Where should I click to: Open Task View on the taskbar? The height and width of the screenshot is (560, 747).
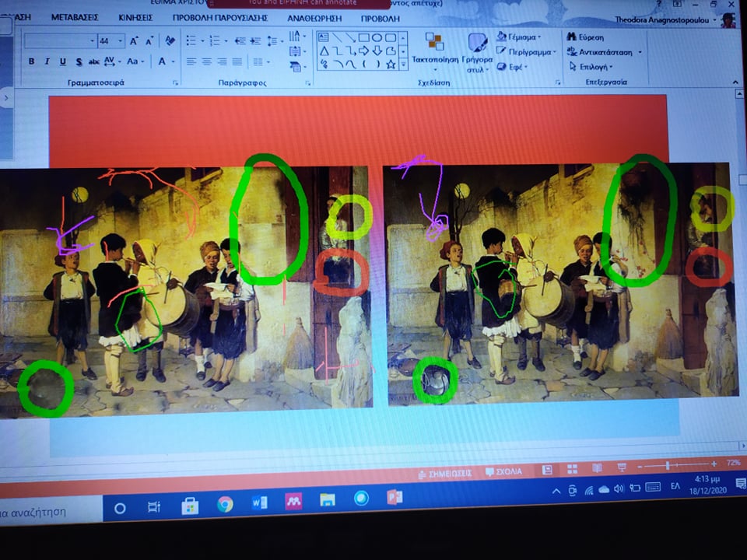coord(154,507)
